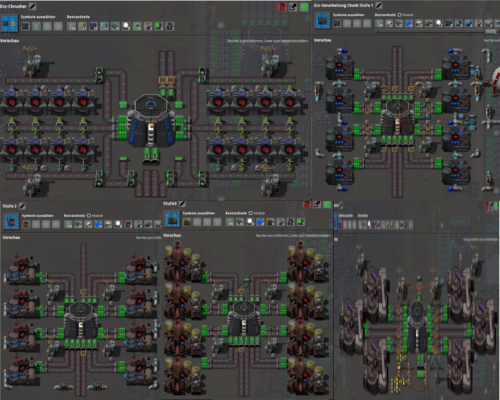500x400 pixels.
Task: Click blue arrow-shaped component in Stufe 1 list
Action: tap(409, 23)
